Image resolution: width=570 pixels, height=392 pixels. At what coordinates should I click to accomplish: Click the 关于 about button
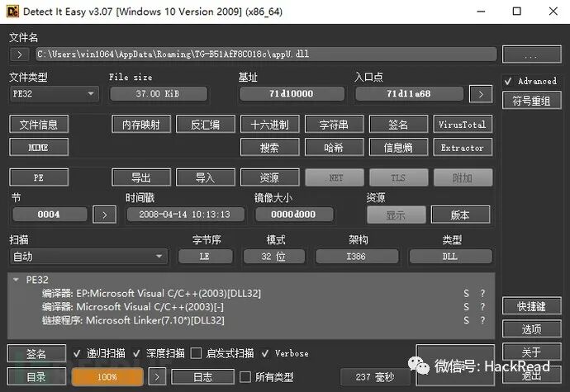coord(531,352)
